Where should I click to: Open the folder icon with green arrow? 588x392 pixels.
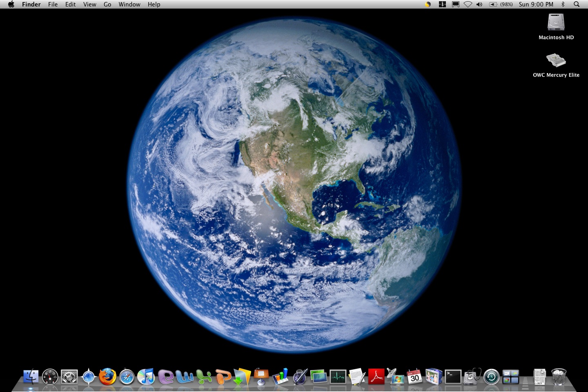[242, 376]
